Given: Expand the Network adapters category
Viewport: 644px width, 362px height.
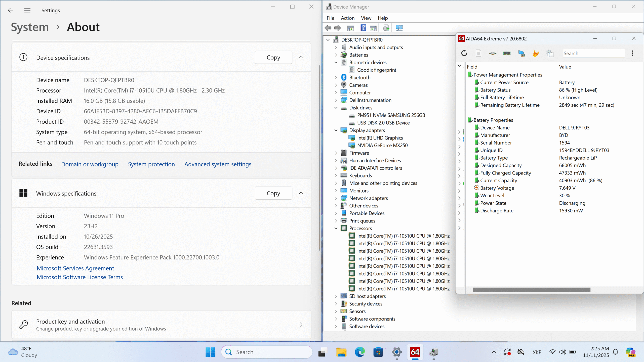Looking at the screenshot, I should click(336, 198).
